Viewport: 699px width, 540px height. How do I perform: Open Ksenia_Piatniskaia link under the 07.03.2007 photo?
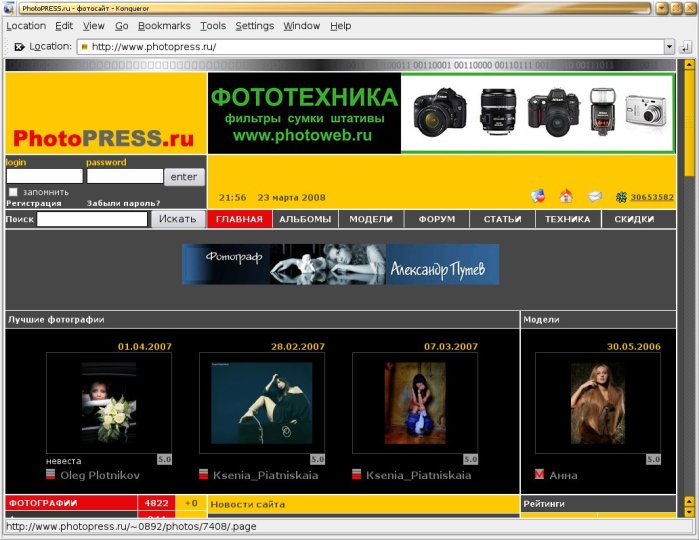(x=419, y=475)
